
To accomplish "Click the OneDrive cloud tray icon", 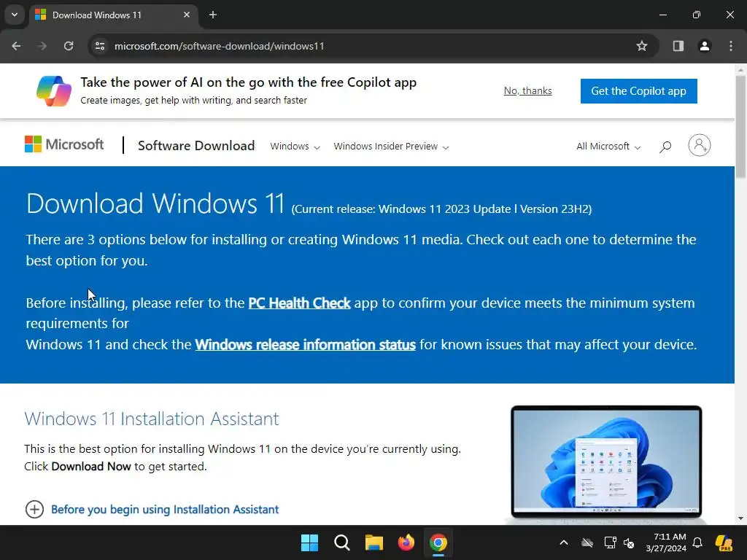I will [x=587, y=542].
